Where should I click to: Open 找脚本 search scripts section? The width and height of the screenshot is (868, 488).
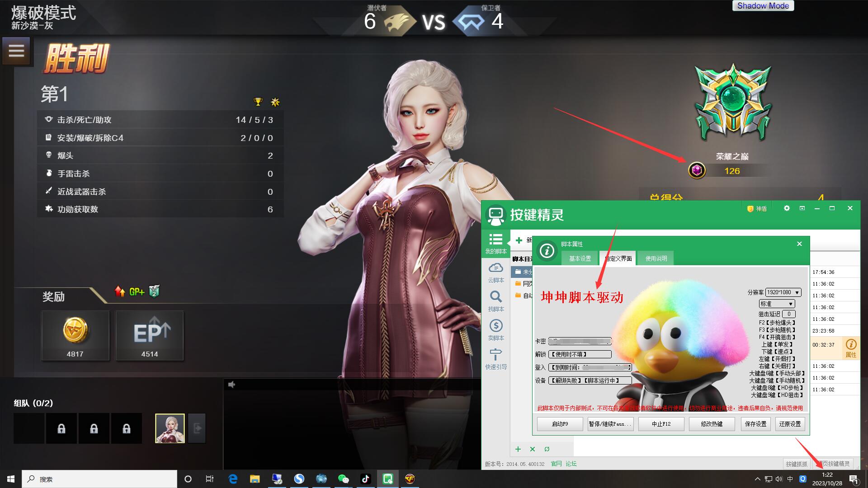[x=496, y=301]
